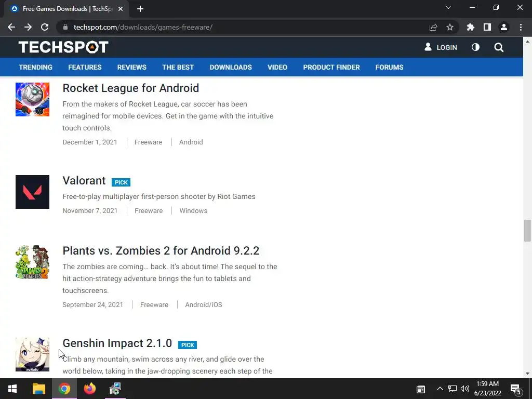
Task: Click 'Freeware' in Plants vs. Zombies row
Action: point(154,304)
